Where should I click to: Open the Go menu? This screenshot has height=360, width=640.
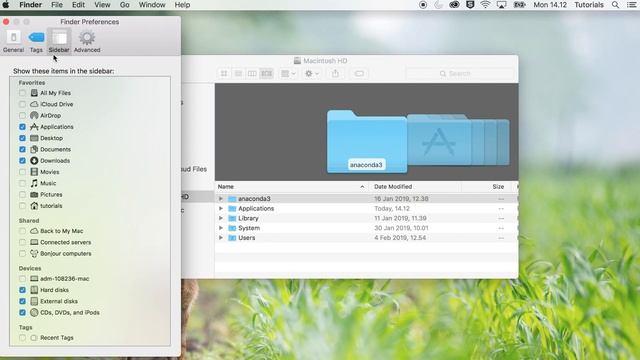[124, 5]
